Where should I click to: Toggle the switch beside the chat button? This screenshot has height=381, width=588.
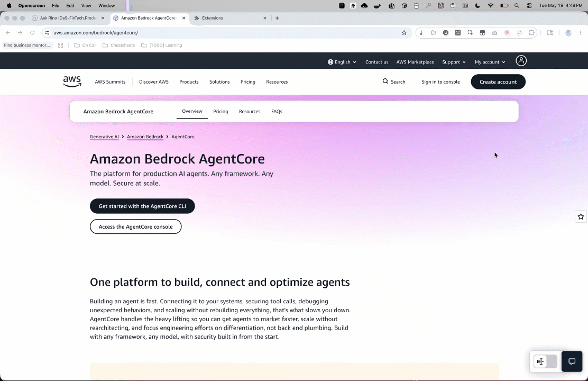pyautogui.click(x=545, y=361)
